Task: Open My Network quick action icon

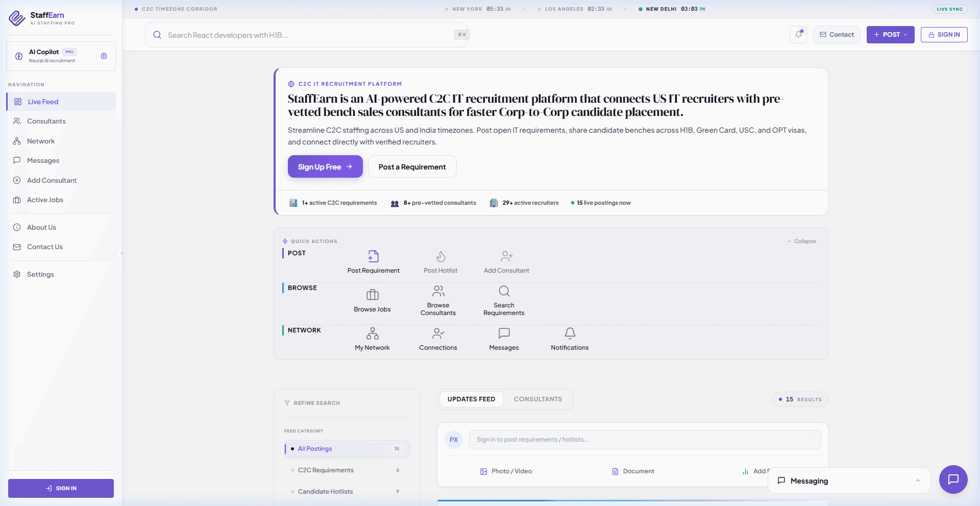Action: tap(373, 333)
